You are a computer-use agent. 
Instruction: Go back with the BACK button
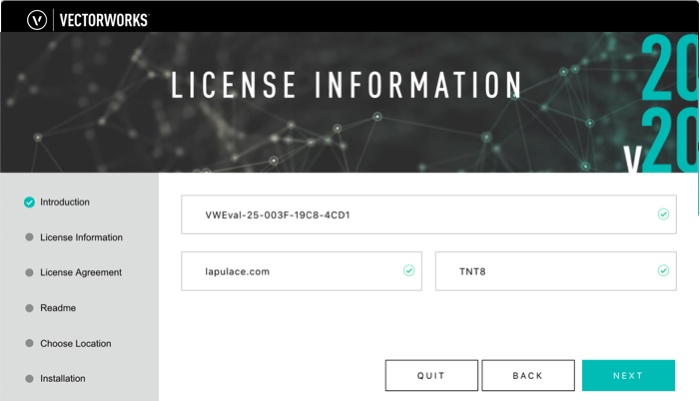[528, 376]
